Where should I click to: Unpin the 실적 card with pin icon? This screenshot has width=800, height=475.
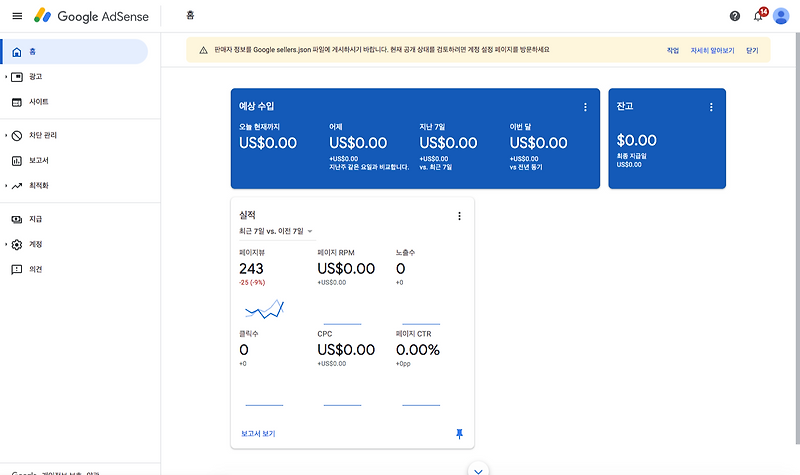[459, 434]
